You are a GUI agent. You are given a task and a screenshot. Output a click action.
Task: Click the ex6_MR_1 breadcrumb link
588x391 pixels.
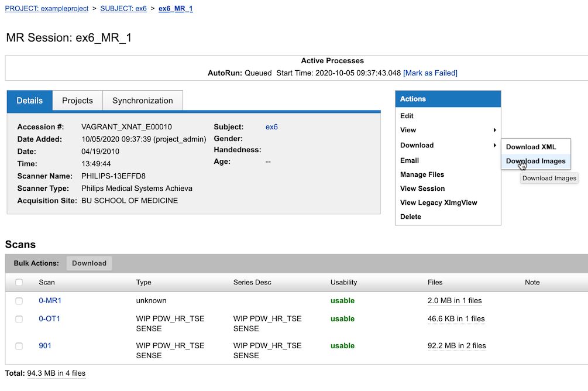(176, 8)
